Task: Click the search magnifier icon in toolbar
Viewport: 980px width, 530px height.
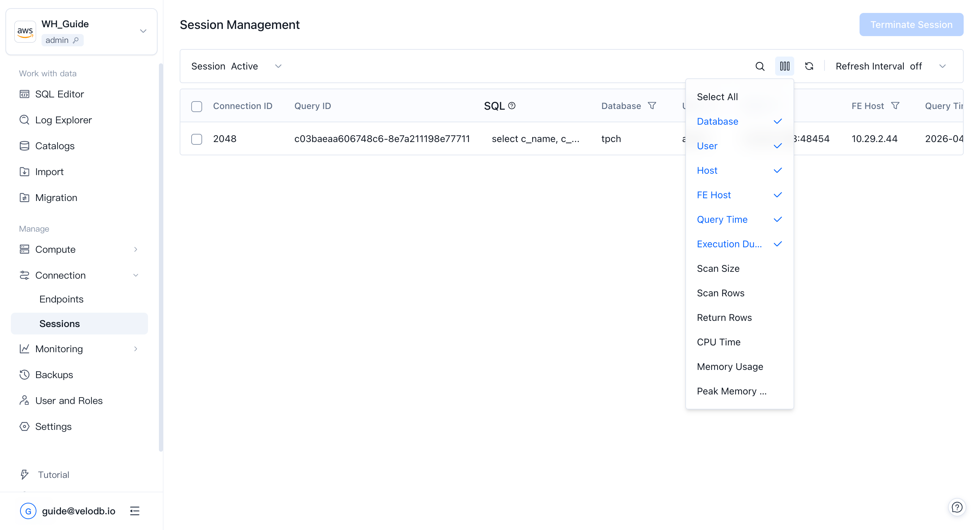Action: coord(760,66)
